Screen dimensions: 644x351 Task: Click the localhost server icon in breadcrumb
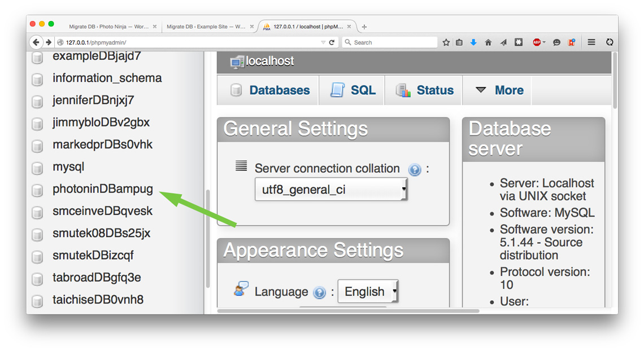click(x=237, y=62)
